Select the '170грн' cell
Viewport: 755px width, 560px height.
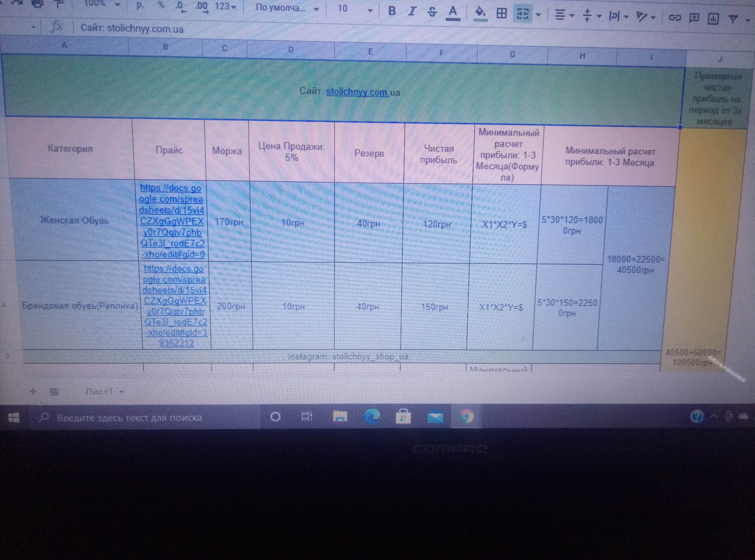tap(229, 222)
